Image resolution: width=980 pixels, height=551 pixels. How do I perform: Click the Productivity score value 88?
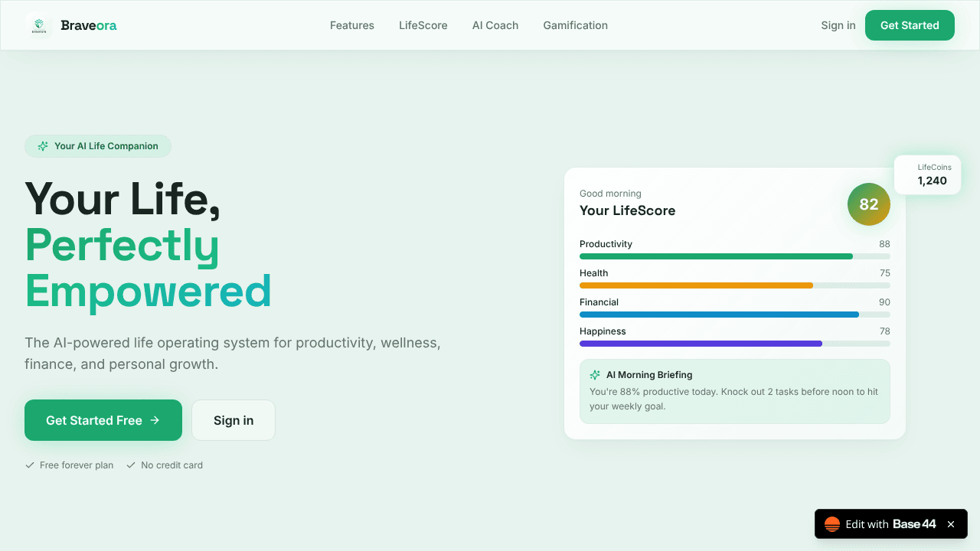884,244
